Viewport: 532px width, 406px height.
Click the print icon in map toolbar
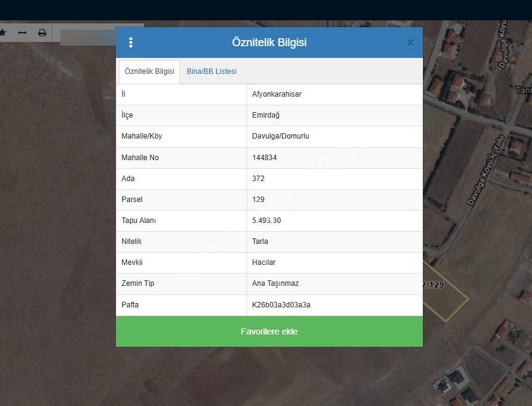(42, 33)
